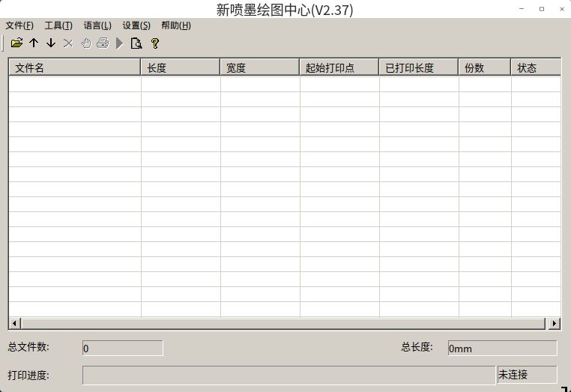The image size is (571, 392).
Task: Open the 工具(T) menu
Action: 58,25
